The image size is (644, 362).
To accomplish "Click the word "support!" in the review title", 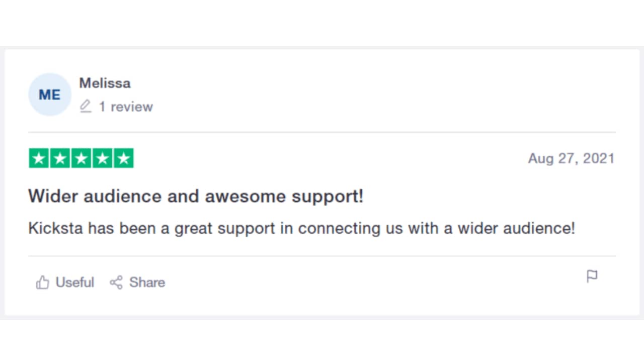I will tap(328, 197).
